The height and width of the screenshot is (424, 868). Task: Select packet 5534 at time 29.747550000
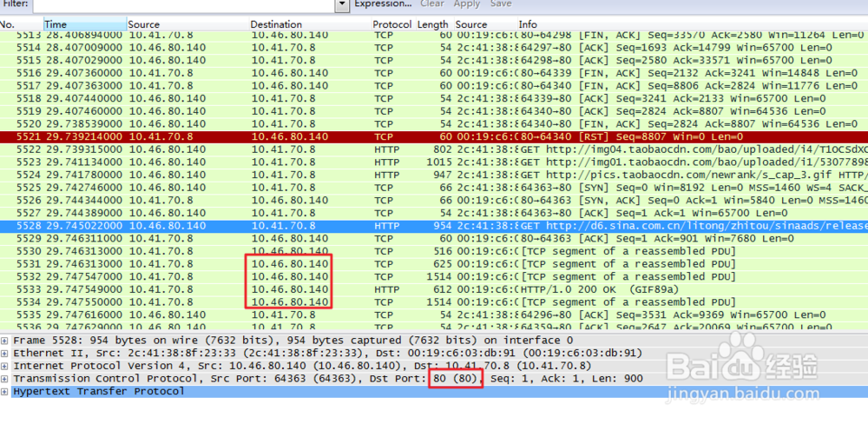click(434, 302)
